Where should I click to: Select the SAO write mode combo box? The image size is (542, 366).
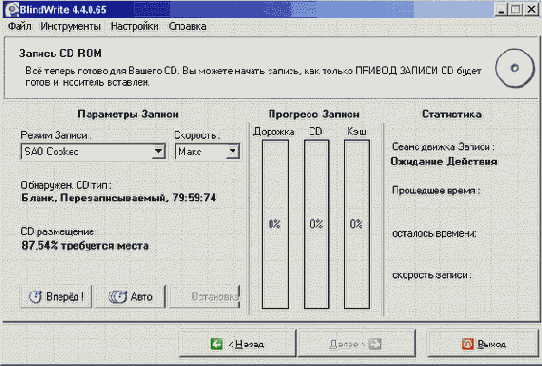(93, 151)
